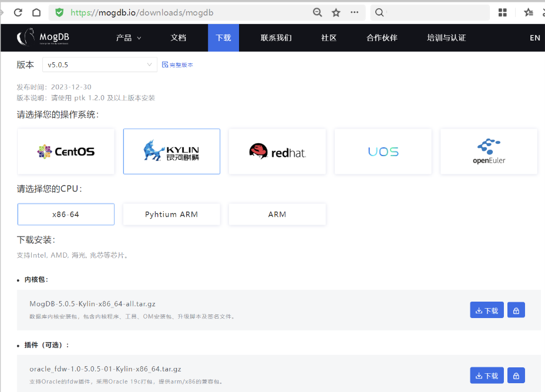The width and height of the screenshot is (545, 392).
Task: Go to browser home page icon
Action: coord(36,12)
